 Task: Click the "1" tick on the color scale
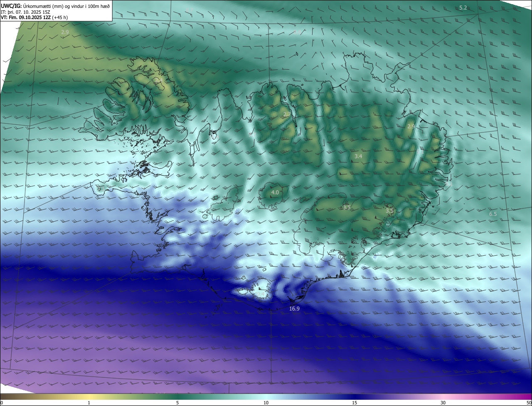coord(89,403)
